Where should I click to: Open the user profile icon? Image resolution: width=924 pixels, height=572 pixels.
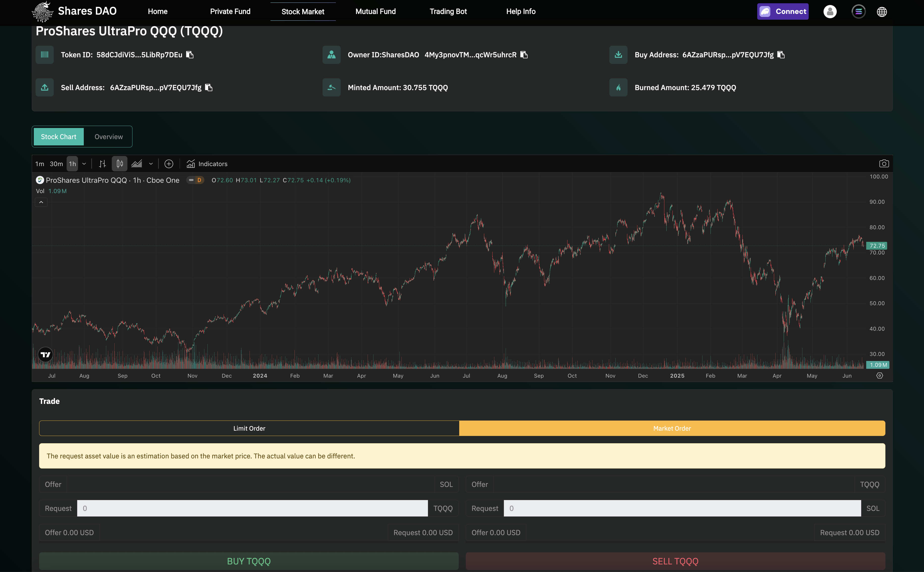[x=830, y=12]
